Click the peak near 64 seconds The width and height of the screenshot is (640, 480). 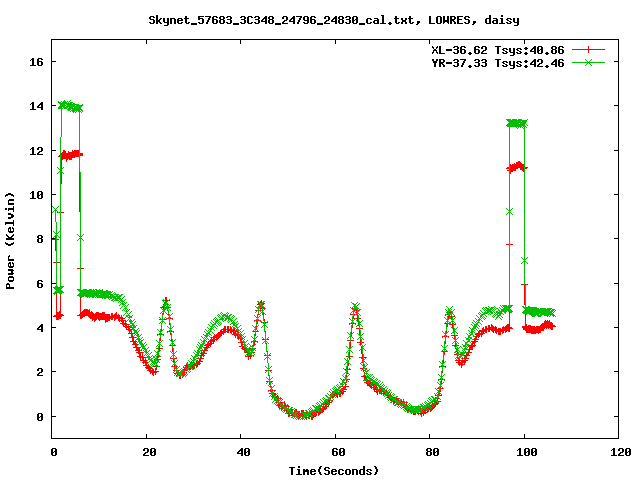[x=355, y=307]
